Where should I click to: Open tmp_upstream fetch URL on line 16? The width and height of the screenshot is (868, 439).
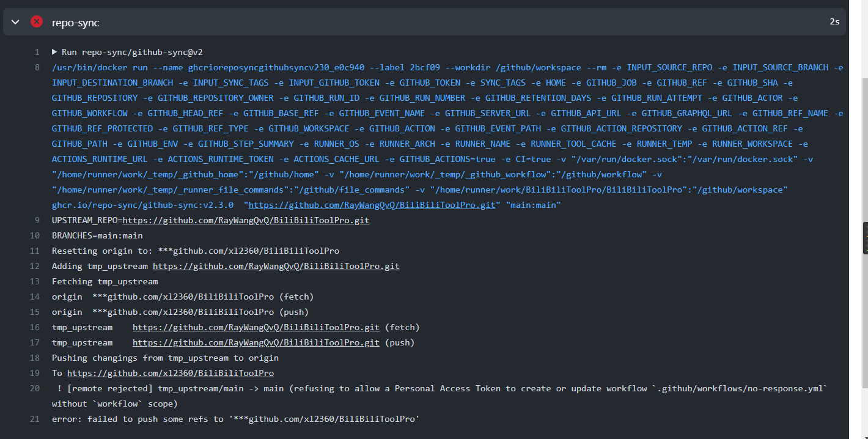click(256, 327)
